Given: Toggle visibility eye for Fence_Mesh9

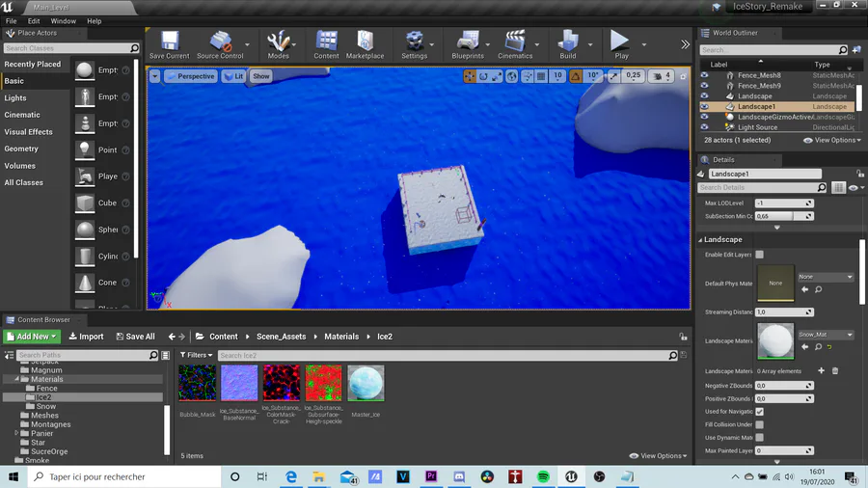Looking at the screenshot, I should tap(704, 85).
